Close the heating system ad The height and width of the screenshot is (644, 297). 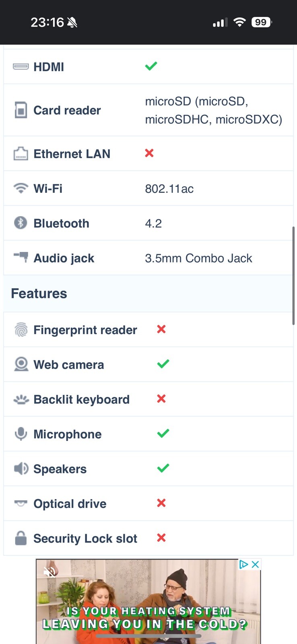tap(255, 564)
